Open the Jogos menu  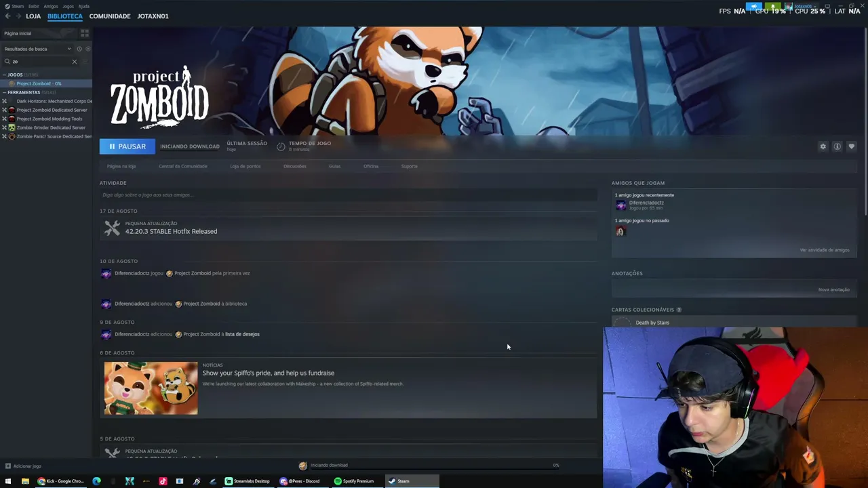tap(68, 6)
